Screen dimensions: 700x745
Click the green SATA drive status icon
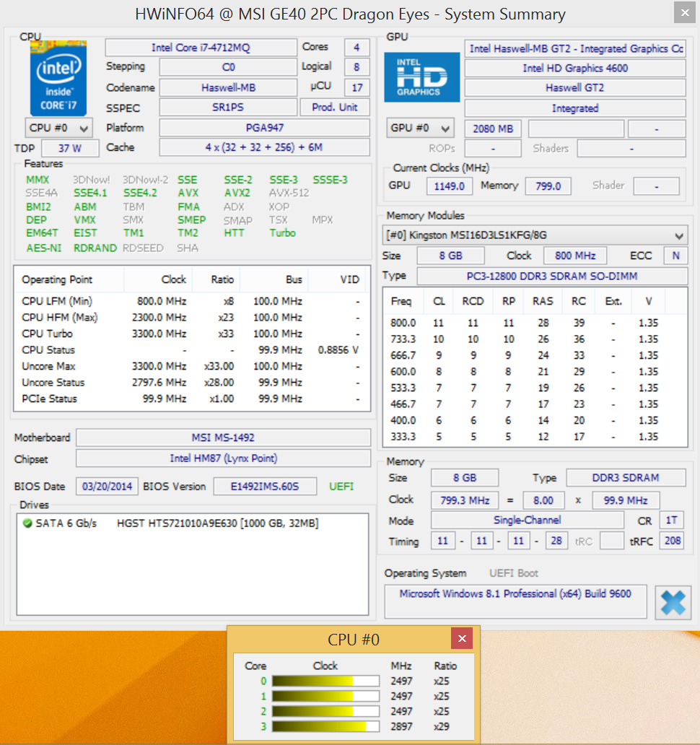click(27, 523)
